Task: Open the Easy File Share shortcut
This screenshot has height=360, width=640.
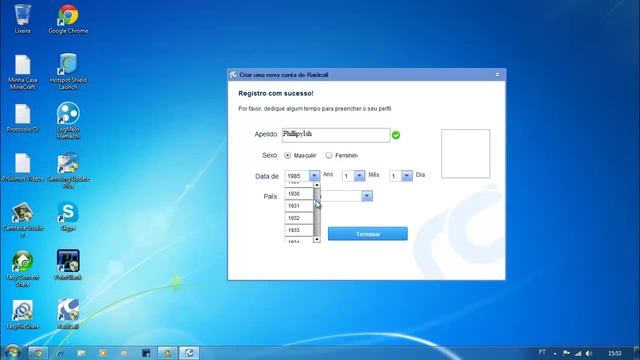Action: tap(22, 315)
